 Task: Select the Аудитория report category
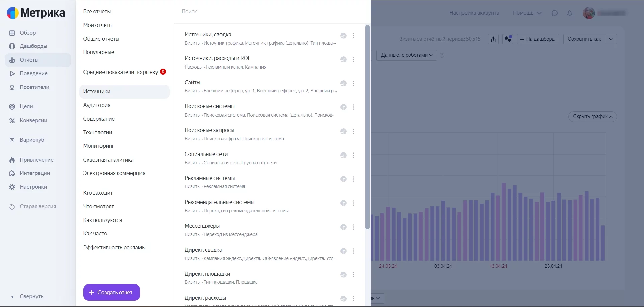[x=97, y=105]
